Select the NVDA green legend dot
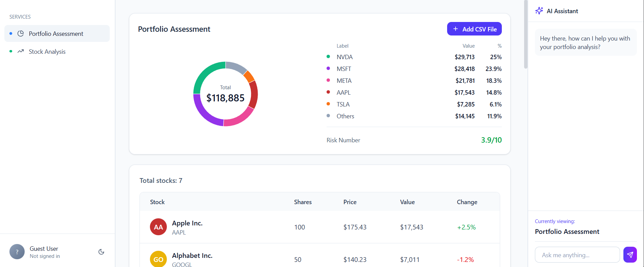The height and width of the screenshot is (267, 644). click(328, 57)
